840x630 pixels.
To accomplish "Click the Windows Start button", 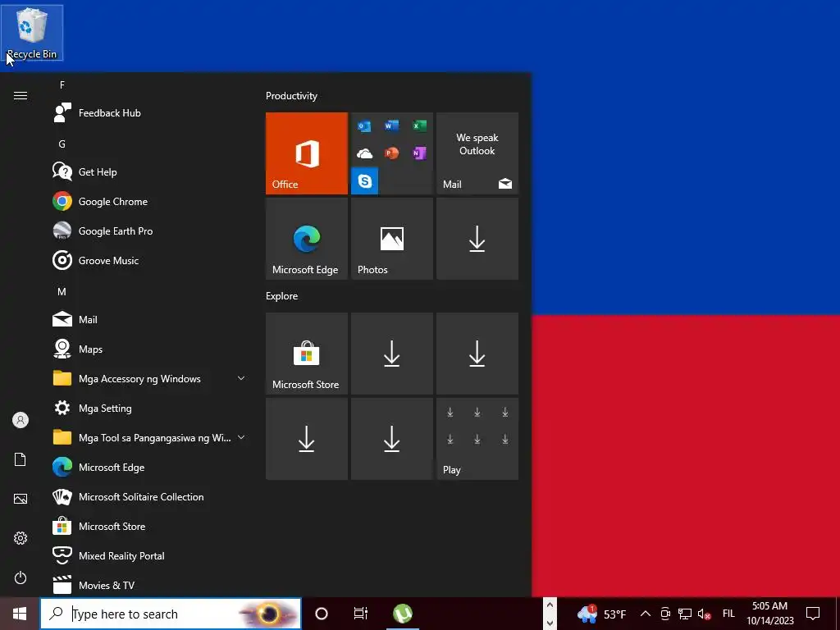I will [x=20, y=614].
